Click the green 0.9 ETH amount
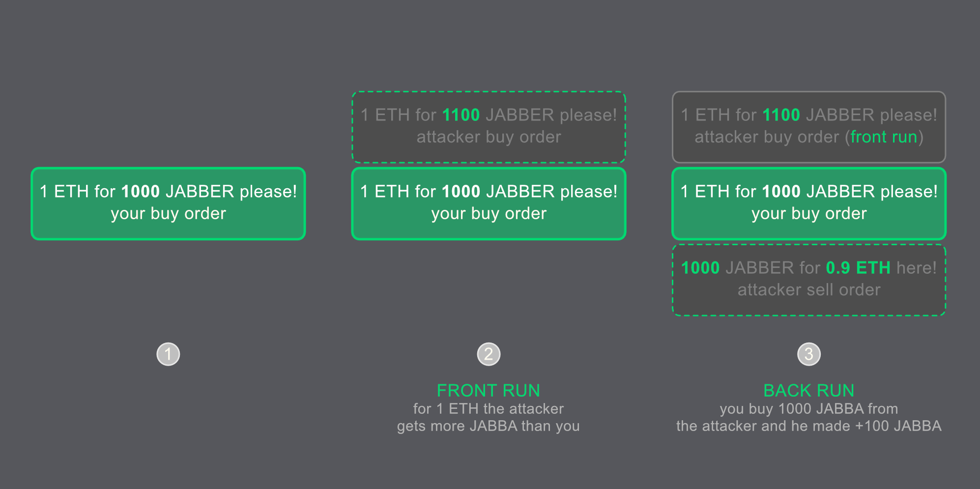Image resolution: width=980 pixels, height=489 pixels. [x=858, y=268]
